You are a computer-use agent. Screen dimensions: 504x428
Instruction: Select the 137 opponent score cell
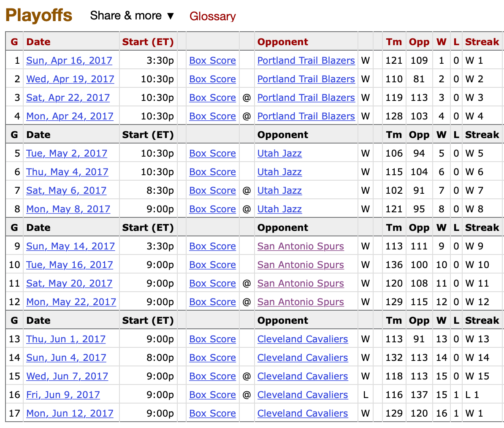point(419,395)
